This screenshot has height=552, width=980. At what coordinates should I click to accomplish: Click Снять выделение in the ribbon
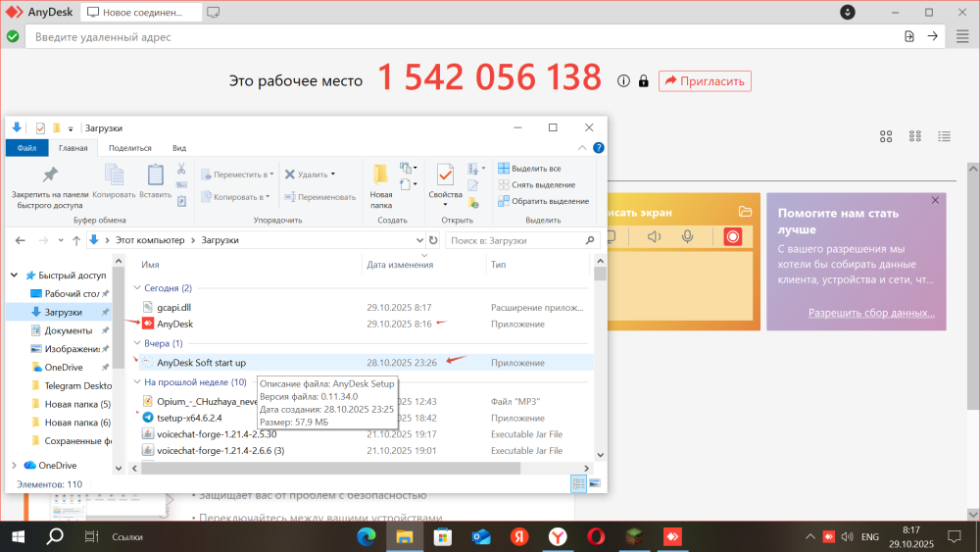point(536,184)
